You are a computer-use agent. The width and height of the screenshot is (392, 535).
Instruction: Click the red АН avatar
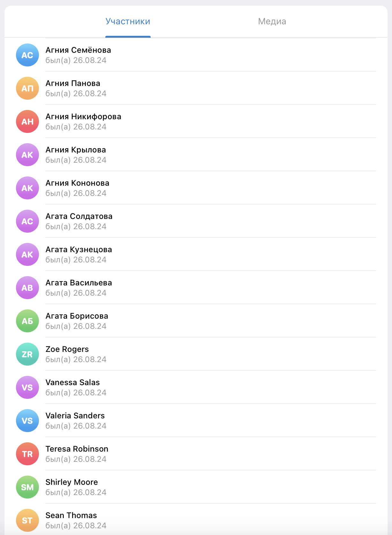(x=27, y=121)
